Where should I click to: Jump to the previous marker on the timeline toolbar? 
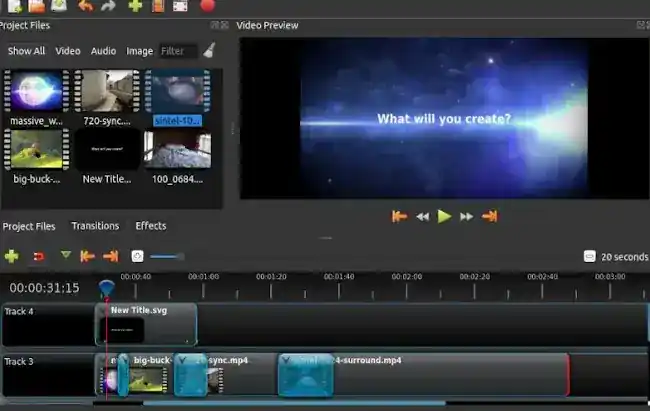pos(87,256)
